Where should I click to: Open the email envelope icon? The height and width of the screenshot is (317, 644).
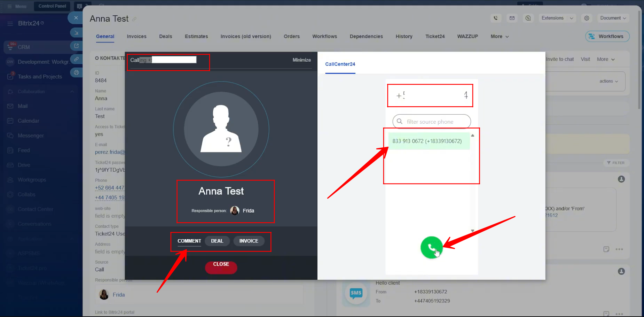[x=512, y=18]
